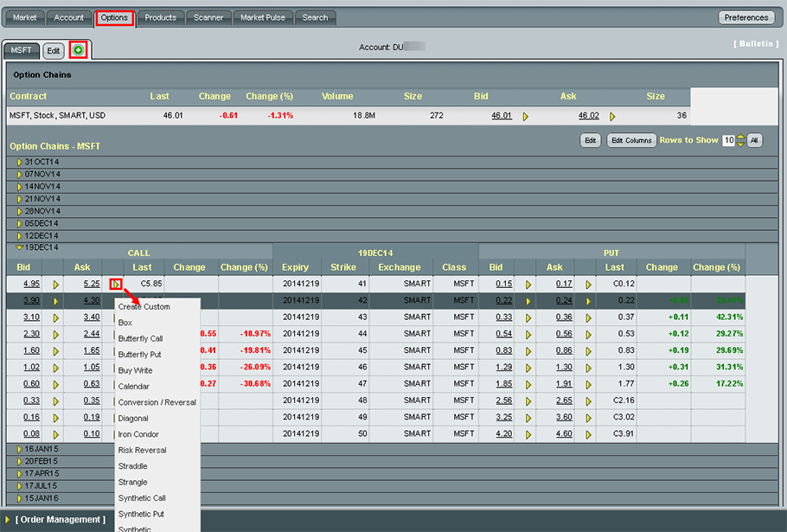
Task: Choose Iron Condor strategy
Action: [138, 434]
